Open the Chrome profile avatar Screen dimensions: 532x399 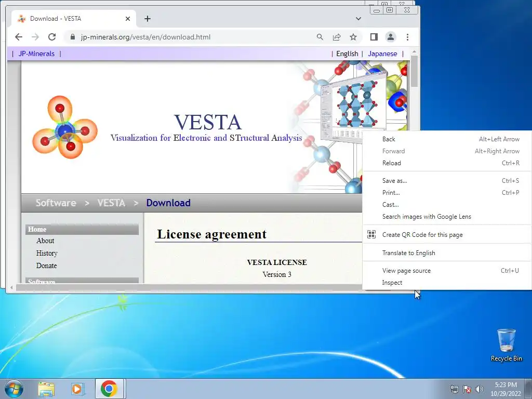click(x=391, y=37)
